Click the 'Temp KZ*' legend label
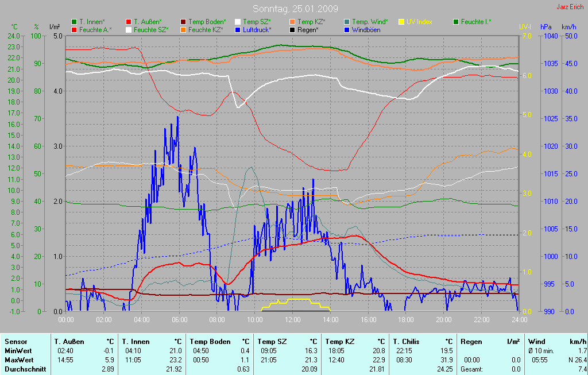 coord(312,22)
